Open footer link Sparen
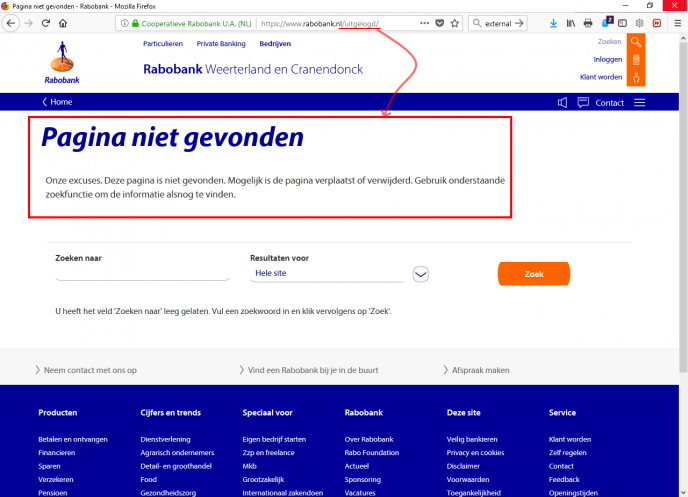The width and height of the screenshot is (688, 497). point(49,466)
